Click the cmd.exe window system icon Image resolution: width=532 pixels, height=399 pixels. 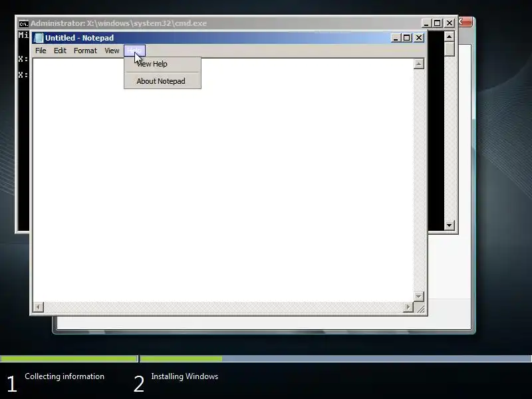point(23,24)
